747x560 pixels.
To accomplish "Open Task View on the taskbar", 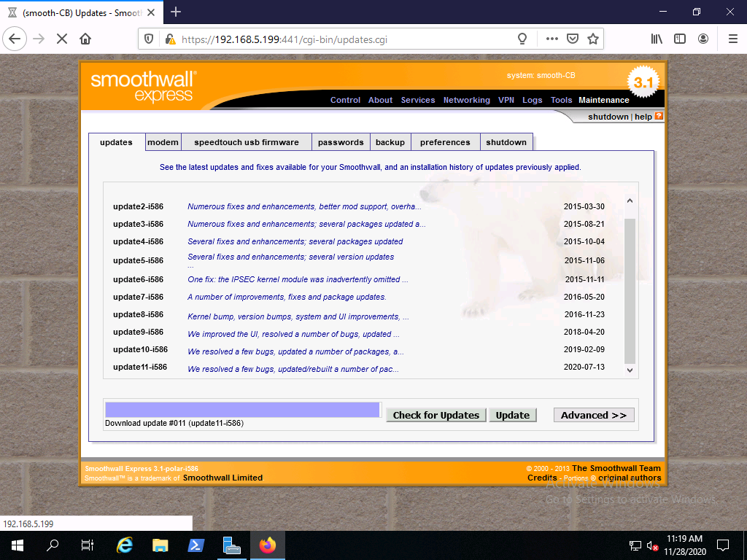I will (x=88, y=545).
